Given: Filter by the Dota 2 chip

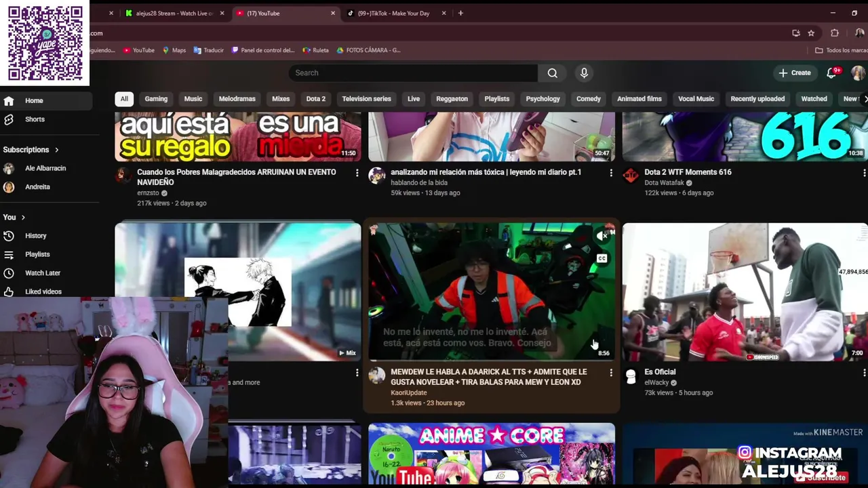Looking at the screenshot, I should click(316, 99).
